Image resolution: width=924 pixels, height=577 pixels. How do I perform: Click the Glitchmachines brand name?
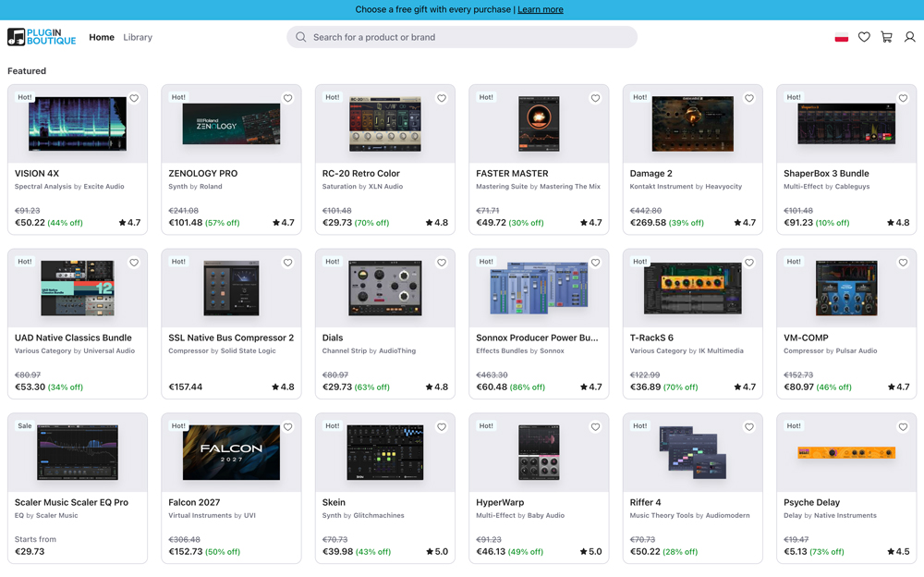[x=378, y=516]
